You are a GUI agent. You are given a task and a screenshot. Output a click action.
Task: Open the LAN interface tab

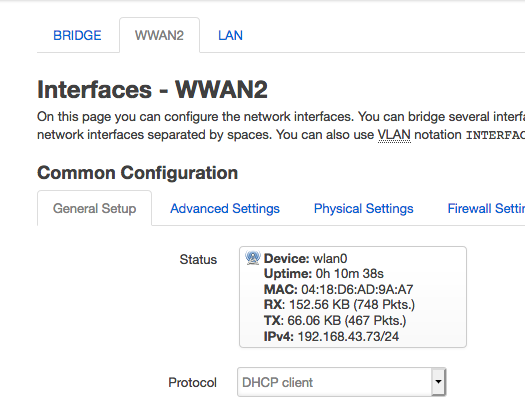coord(230,35)
